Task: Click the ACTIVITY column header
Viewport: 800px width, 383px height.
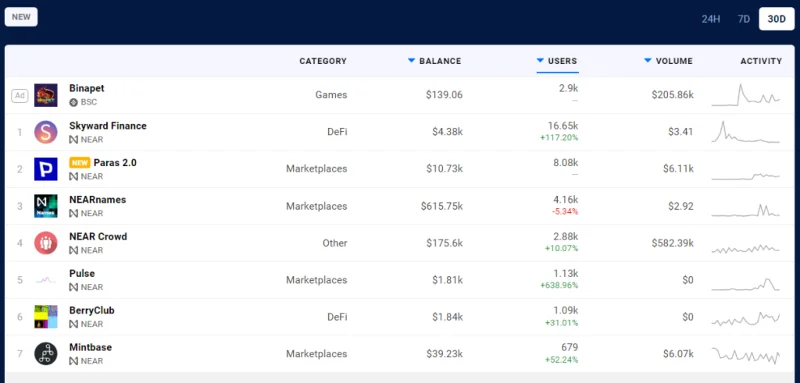Action: (761, 61)
